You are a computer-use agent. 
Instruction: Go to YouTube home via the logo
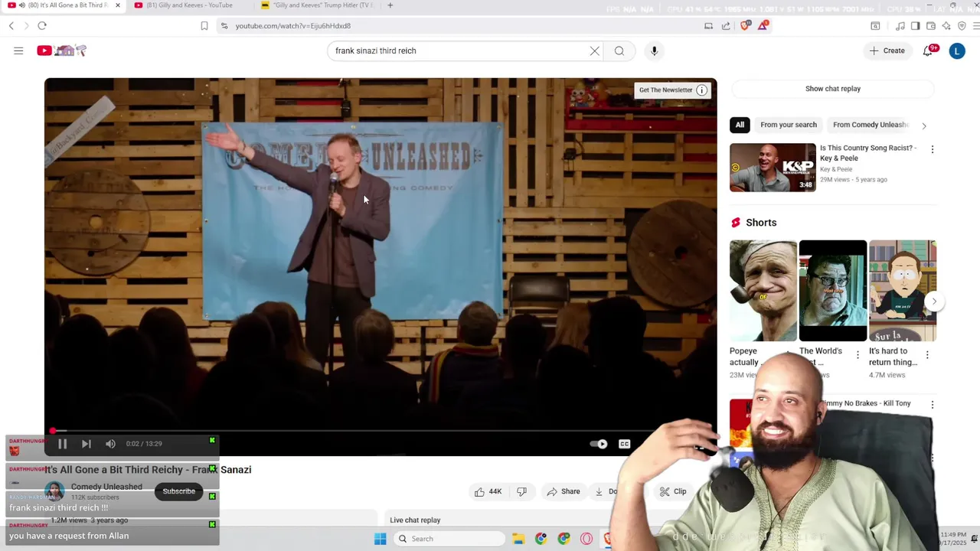(x=61, y=51)
